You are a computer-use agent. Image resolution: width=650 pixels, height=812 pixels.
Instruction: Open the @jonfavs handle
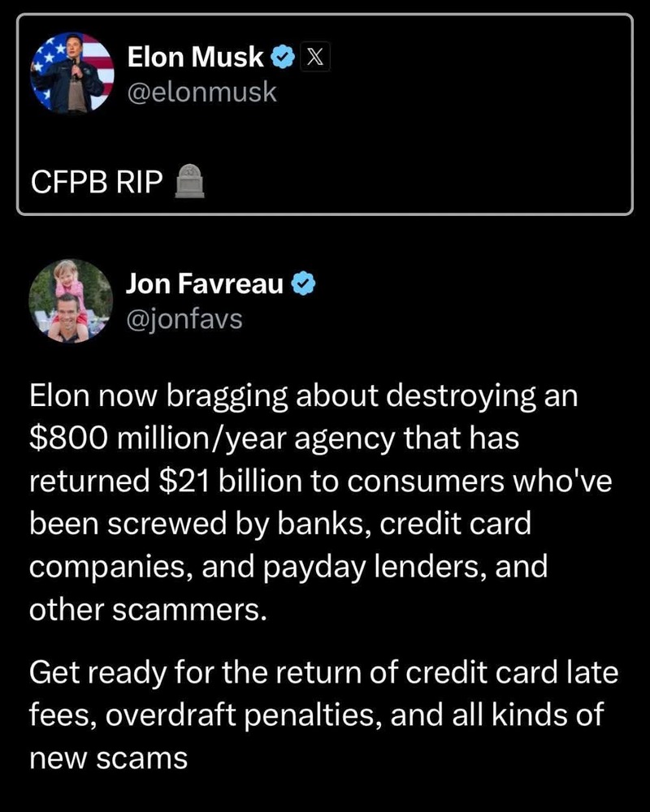pyautogui.click(x=184, y=319)
